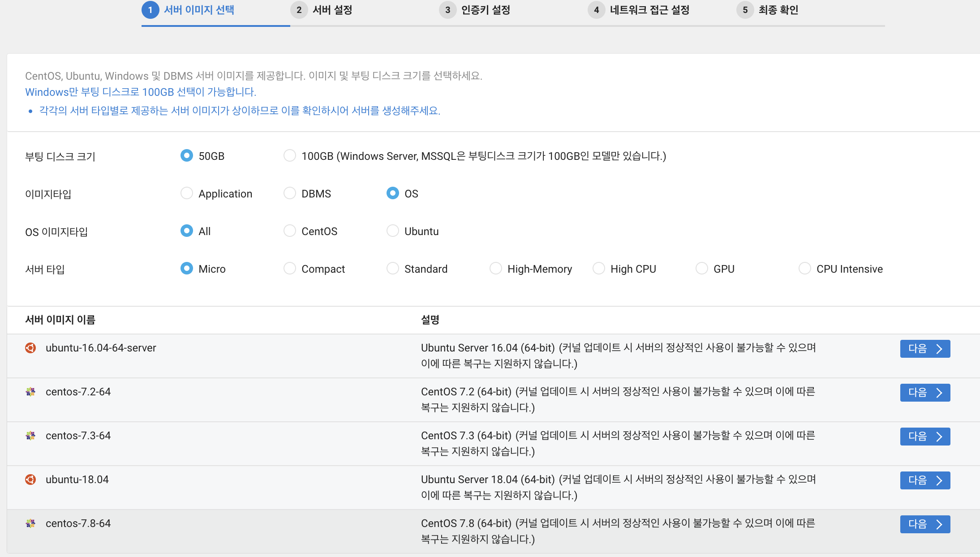Click the centos-7.3-64 image name row
This screenshot has width=980, height=557.
[x=78, y=436]
